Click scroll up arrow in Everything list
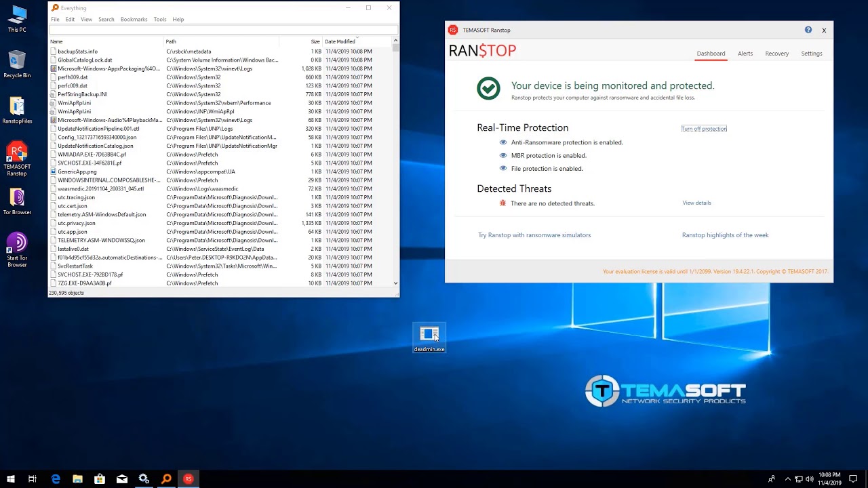This screenshot has width=868, height=488. click(395, 41)
